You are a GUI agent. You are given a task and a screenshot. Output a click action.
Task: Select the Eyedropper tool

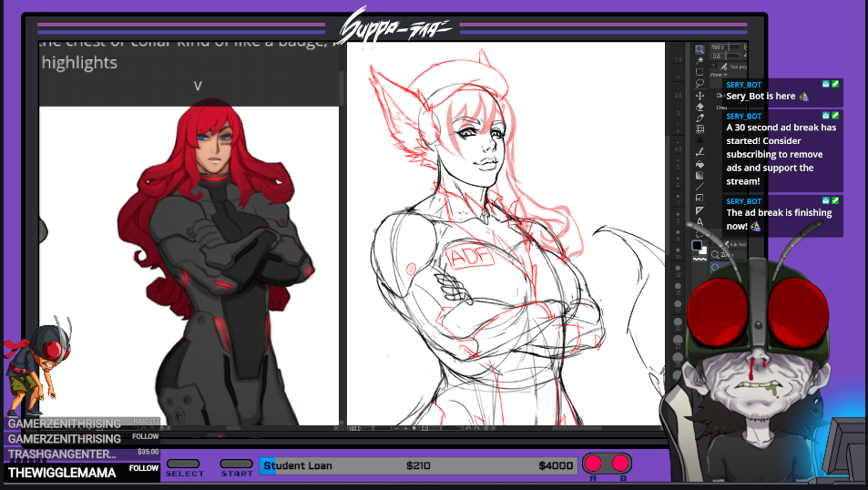[x=700, y=117]
